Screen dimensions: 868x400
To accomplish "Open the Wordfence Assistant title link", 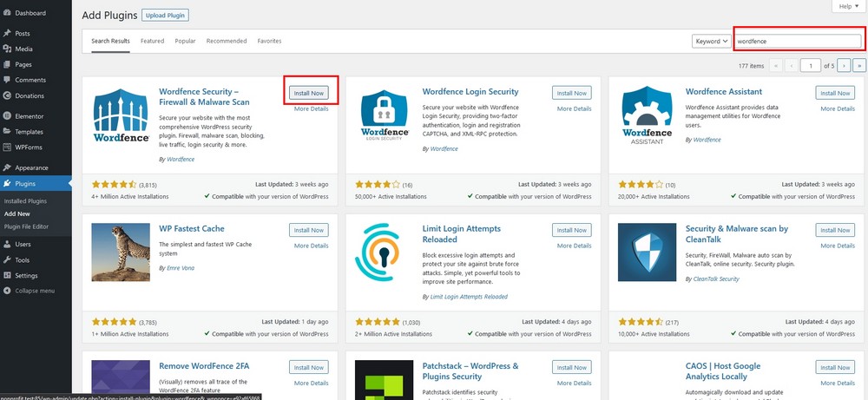I will click(x=724, y=92).
